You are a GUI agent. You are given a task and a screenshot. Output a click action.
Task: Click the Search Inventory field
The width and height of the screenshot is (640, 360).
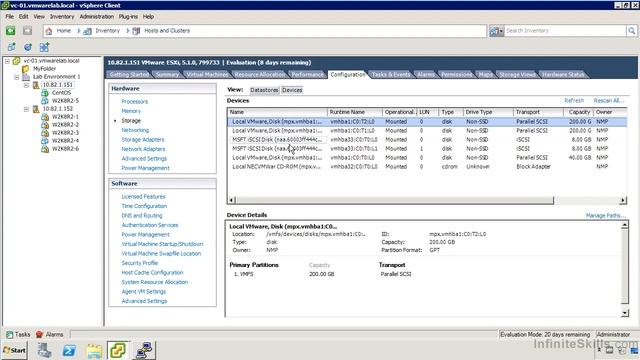565,31
